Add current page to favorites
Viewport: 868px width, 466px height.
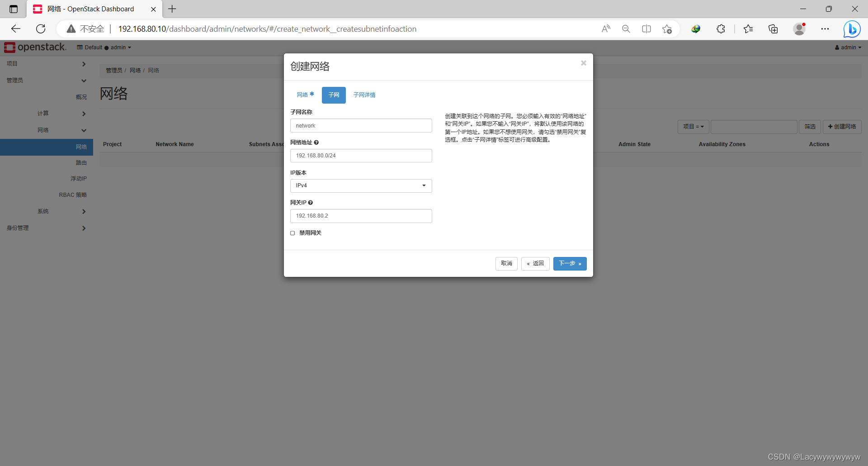click(x=667, y=29)
